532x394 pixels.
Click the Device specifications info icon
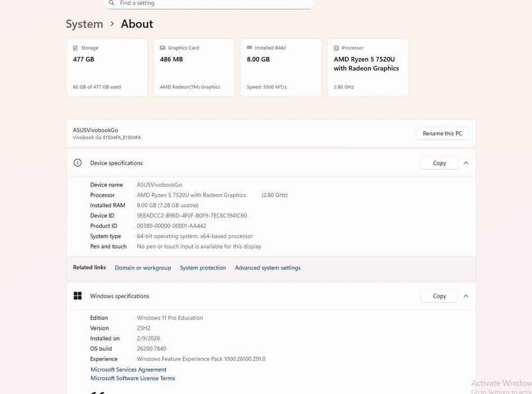pos(78,163)
